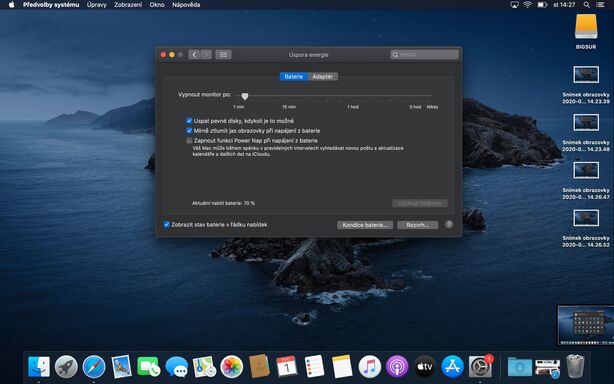Open Messages app in the dock
Image resolution: width=614 pixels, height=384 pixels.
177,367
